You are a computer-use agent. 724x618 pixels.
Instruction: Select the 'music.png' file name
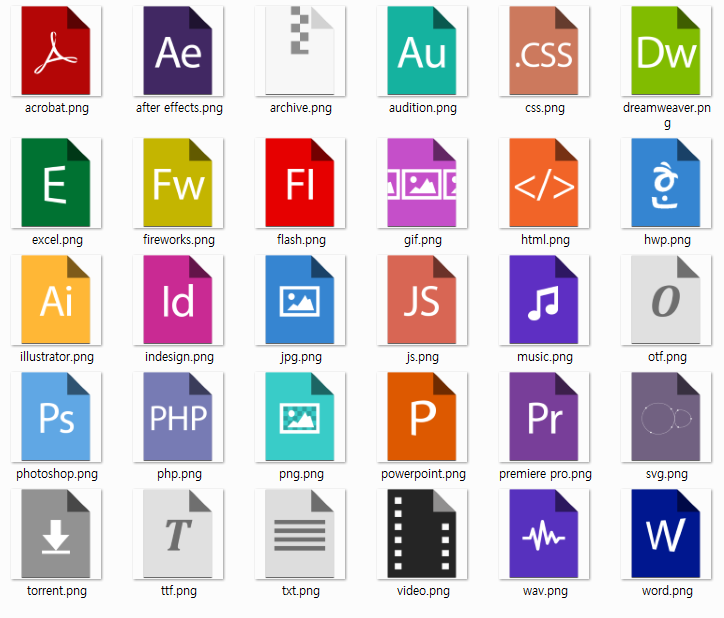point(545,357)
